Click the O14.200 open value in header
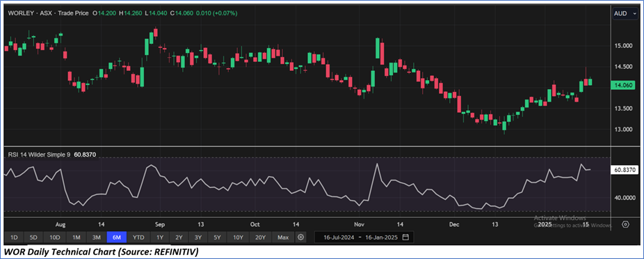The image size is (644, 259). (x=104, y=13)
